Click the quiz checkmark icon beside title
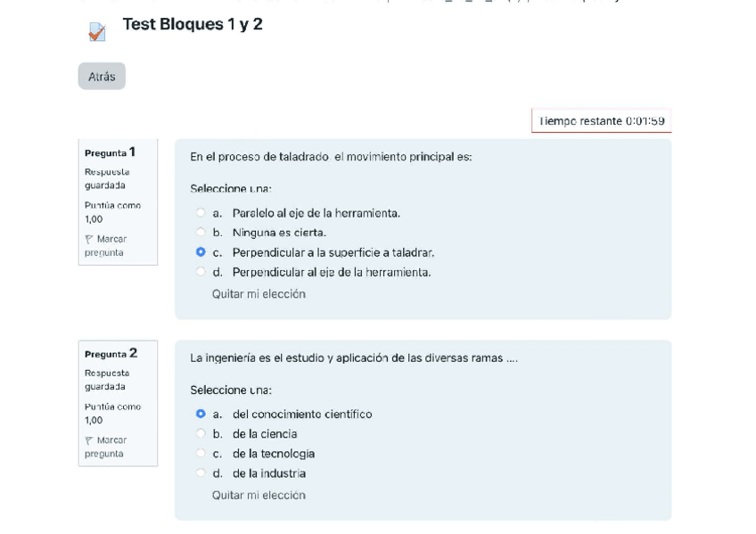This screenshot has width=756, height=534. (x=97, y=32)
